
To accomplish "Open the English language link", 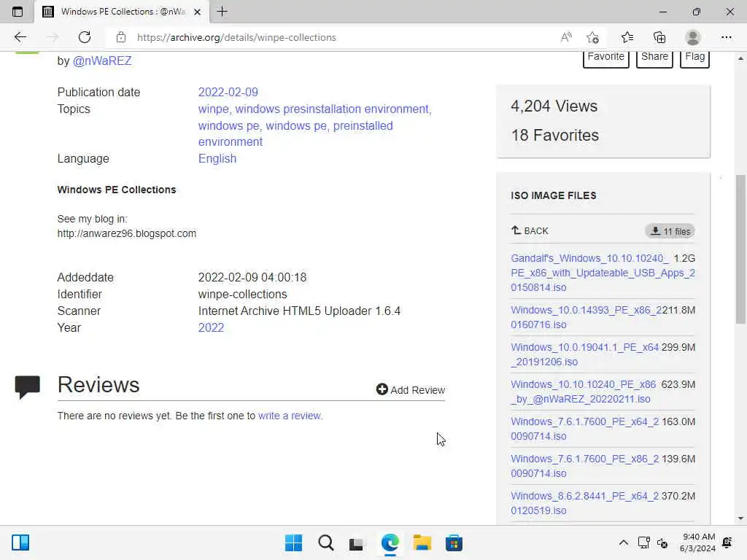I will 217,158.
